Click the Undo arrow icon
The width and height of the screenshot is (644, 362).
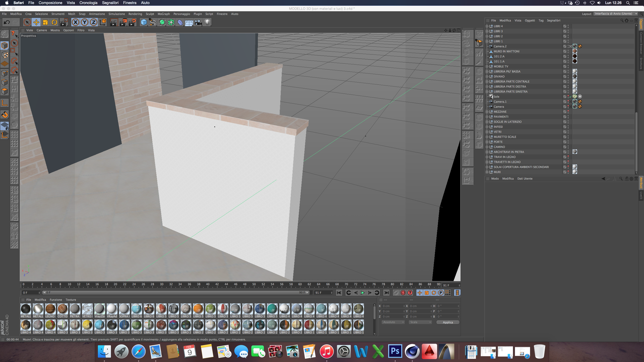point(7,22)
